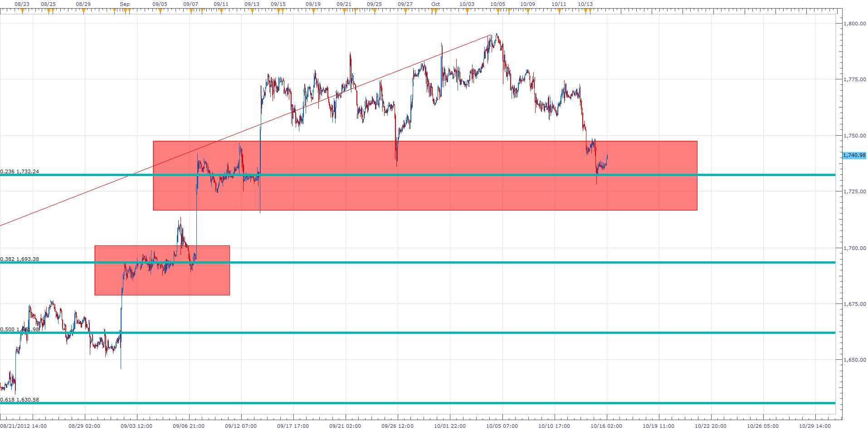Click the 09/06 21:00 time label

pos(189,426)
